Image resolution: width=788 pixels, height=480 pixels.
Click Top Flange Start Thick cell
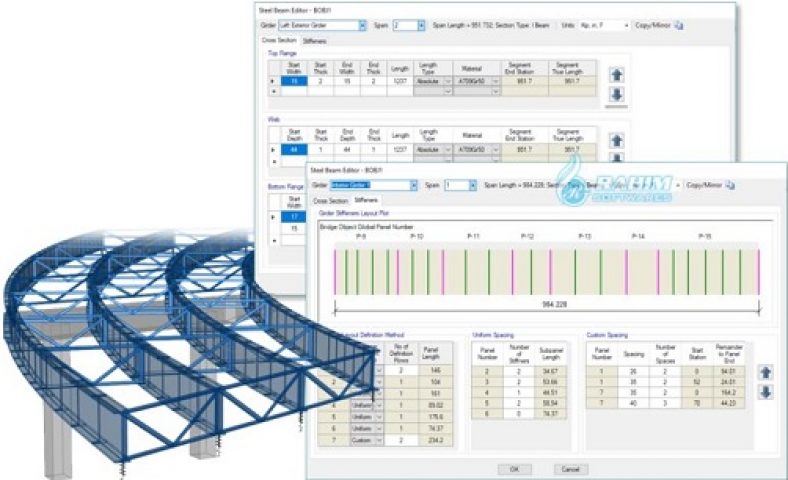click(x=321, y=81)
